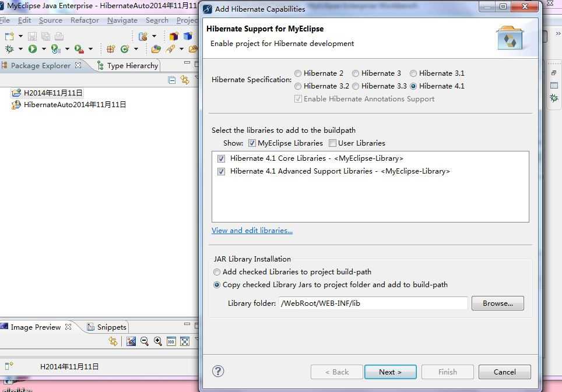This screenshot has width=562, height=392.
Task: Click the Cancel button
Action: coord(505,372)
